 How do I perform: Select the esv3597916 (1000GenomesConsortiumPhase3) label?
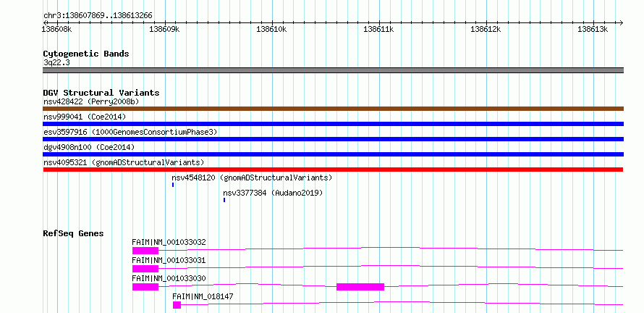click(130, 132)
